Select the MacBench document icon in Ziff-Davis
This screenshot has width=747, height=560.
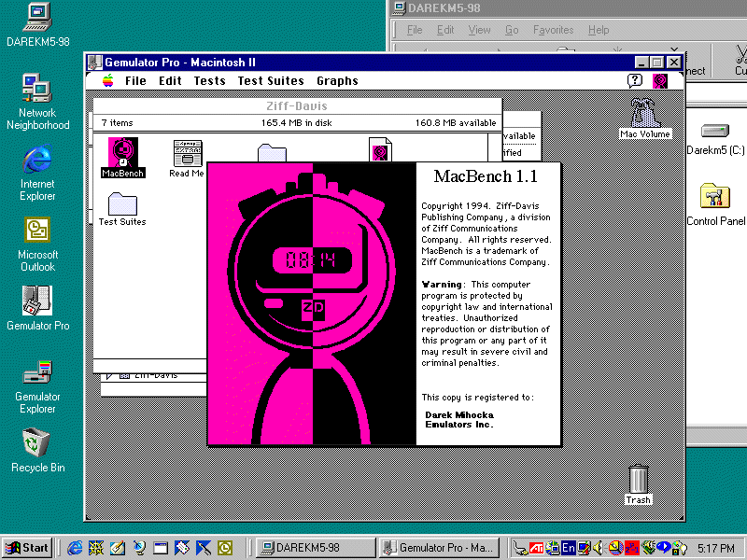pyautogui.click(x=380, y=149)
